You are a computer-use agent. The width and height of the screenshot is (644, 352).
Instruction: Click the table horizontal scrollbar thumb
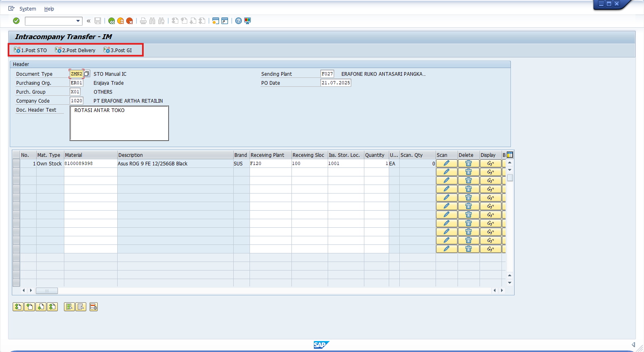coord(47,290)
